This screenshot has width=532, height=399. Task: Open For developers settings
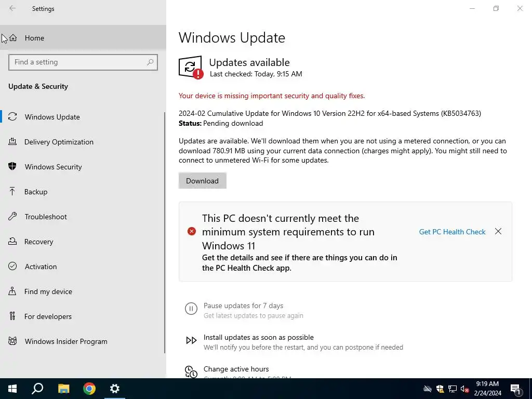click(x=82, y=316)
